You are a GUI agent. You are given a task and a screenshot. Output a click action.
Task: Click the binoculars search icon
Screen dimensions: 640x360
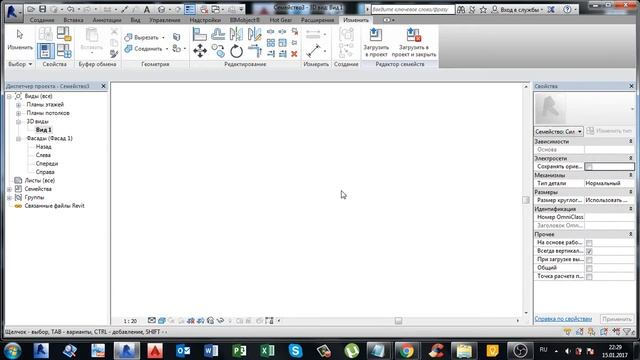point(461,9)
